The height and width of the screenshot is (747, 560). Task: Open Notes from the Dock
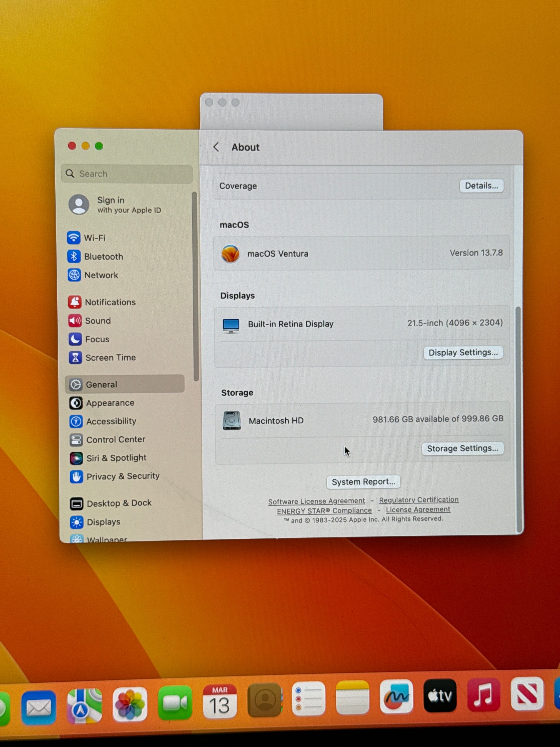coord(353,697)
